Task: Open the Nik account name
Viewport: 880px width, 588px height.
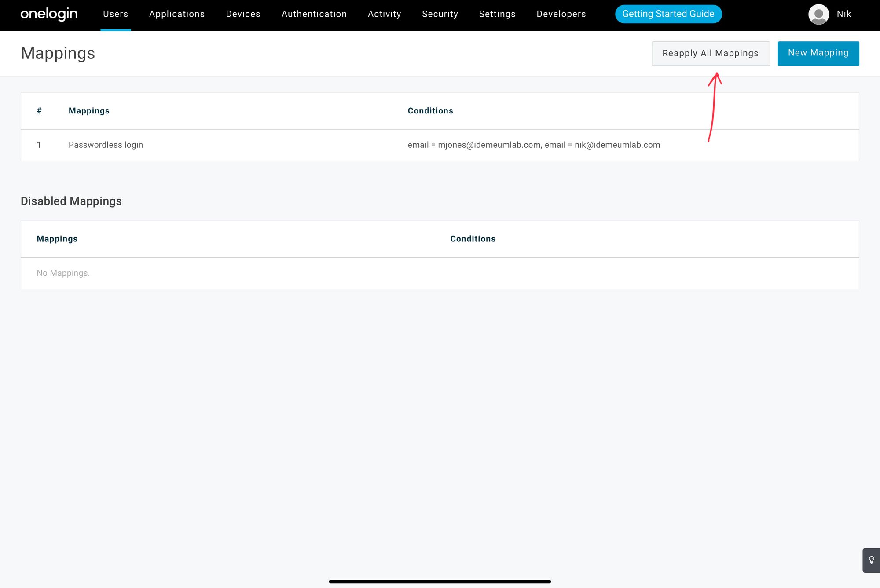Action: pos(844,14)
